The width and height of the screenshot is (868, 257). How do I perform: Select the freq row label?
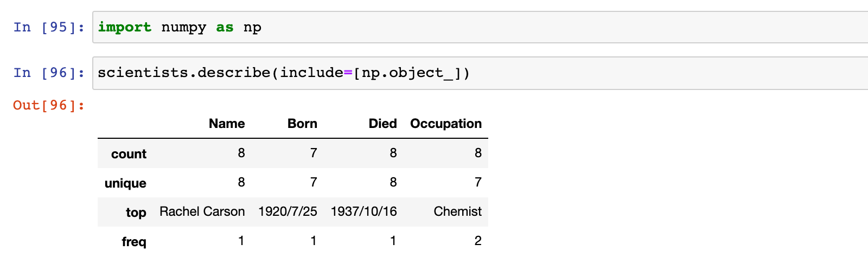[x=134, y=242]
